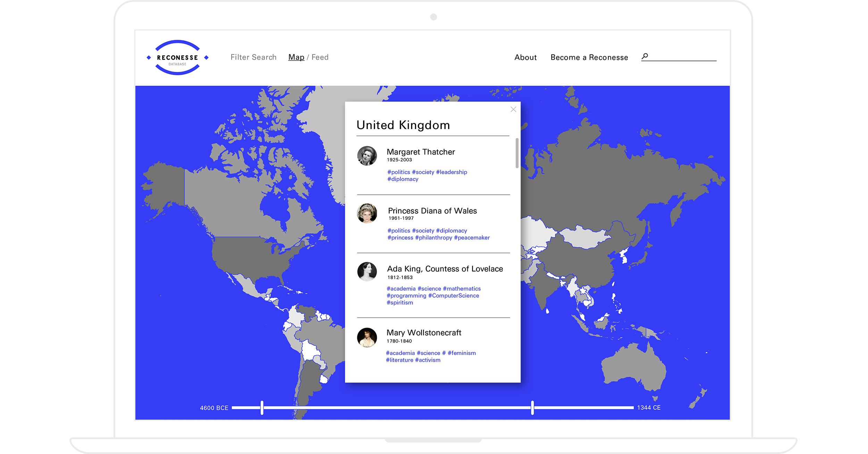Click the left timeline slider handle
868x454 pixels.
pyautogui.click(x=262, y=408)
